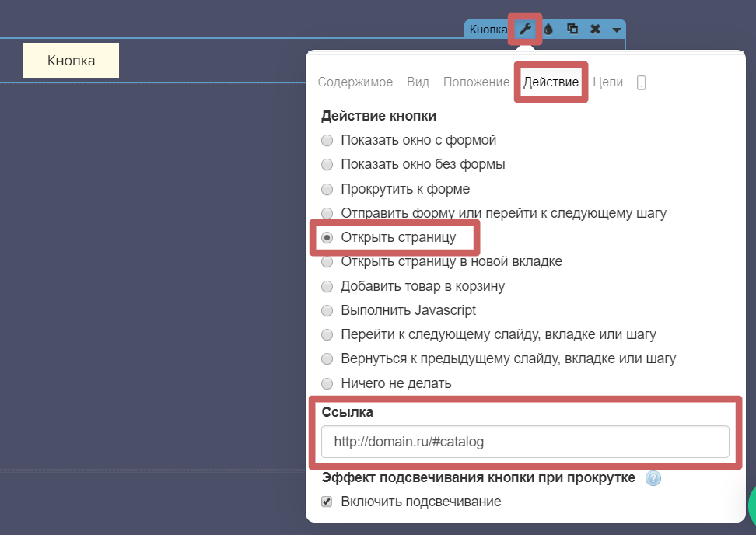Select 'Прокрутить к форме' radio option

327,189
